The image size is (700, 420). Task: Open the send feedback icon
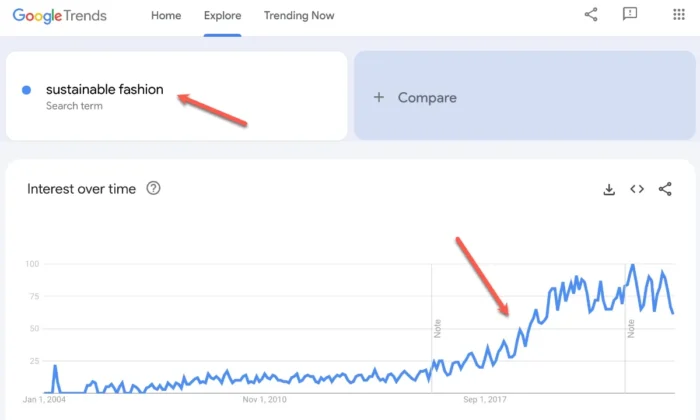630,15
